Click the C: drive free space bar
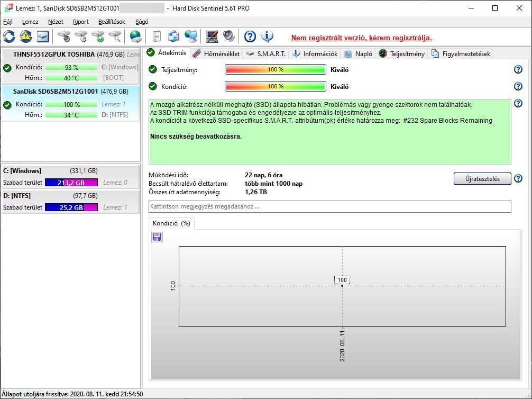Image resolution: width=532 pixels, height=399 pixels. 71,183
